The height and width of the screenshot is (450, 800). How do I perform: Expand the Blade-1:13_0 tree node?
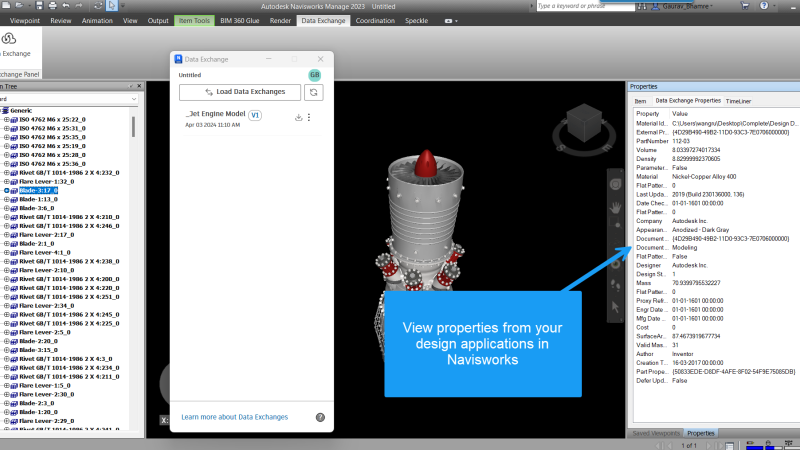tap(6, 199)
